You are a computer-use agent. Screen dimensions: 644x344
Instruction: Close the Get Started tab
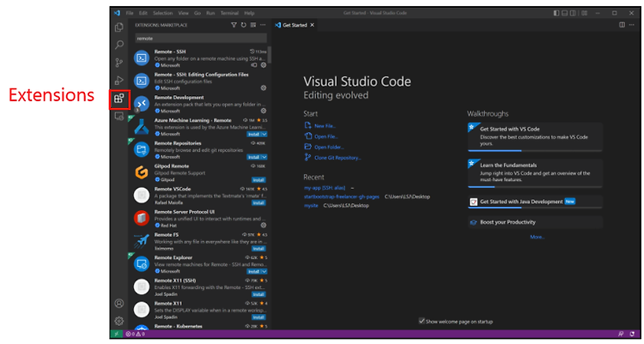[x=313, y=25]
